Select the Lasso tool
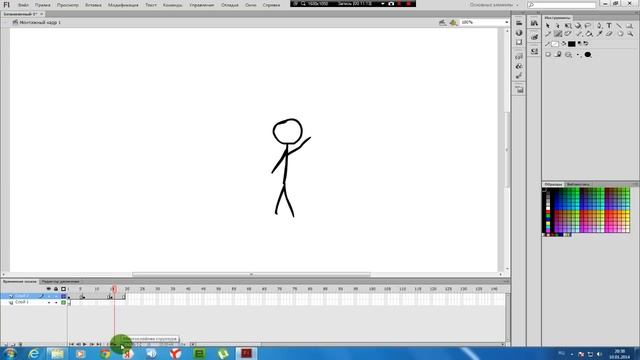The height and width of the screenshot is (360, 640). tap(588, 26)
